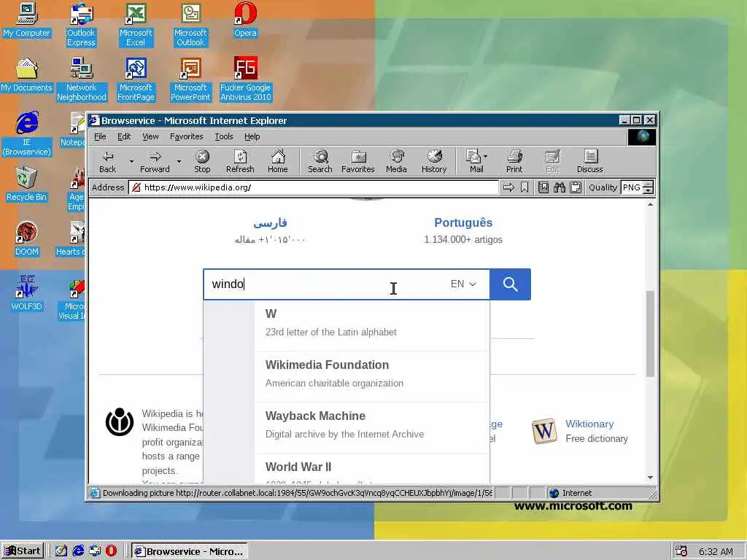Click the Internet Explorer quick launch icon
This screenshot has width=747, height=560.
click(78, 551)
